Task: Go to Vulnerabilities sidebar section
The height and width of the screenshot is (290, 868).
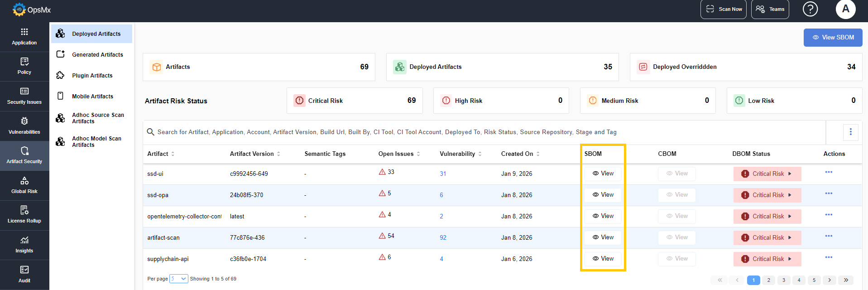Action: coord(24,126)
